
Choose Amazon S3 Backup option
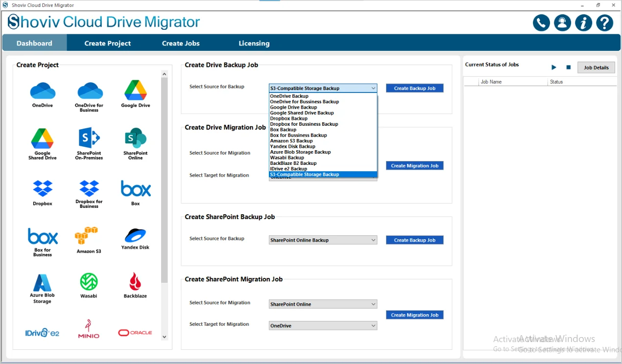pos(323,141)
